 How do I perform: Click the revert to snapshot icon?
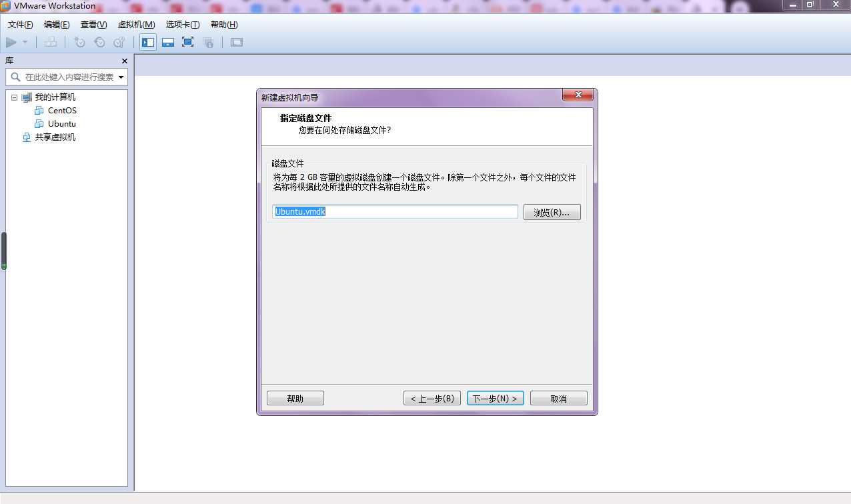pyautogui.click(x=99, y=42)
